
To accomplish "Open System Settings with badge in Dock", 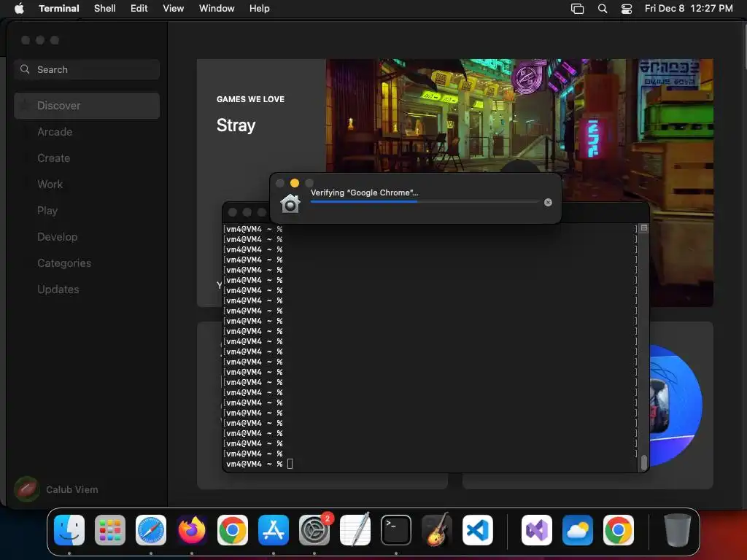I will [314, 530].
